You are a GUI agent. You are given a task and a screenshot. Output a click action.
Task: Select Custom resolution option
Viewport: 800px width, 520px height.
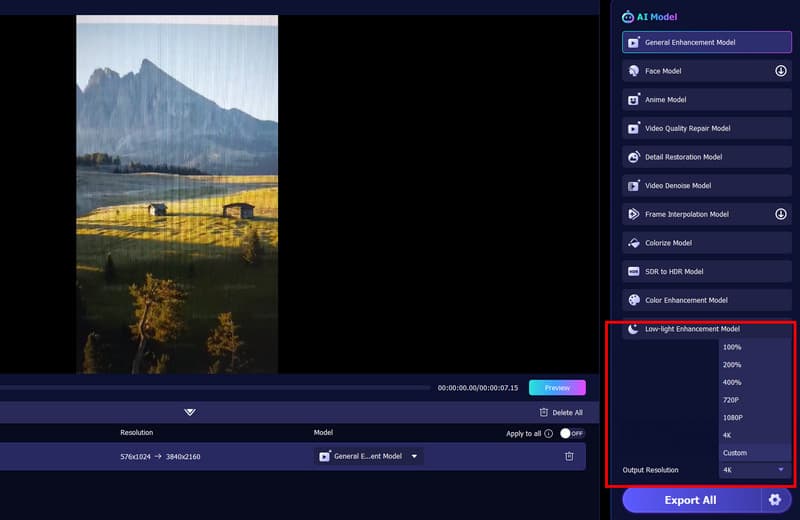tap(734, 453)
